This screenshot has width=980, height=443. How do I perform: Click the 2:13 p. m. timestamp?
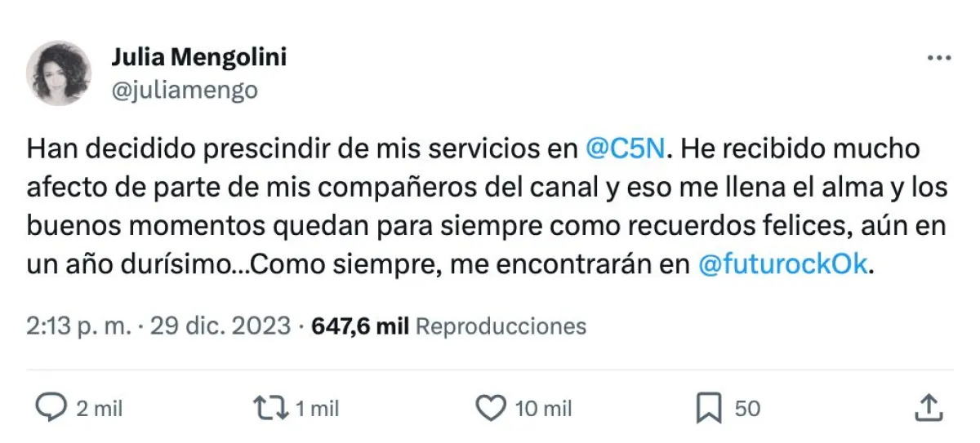click(x=78, y=326)
